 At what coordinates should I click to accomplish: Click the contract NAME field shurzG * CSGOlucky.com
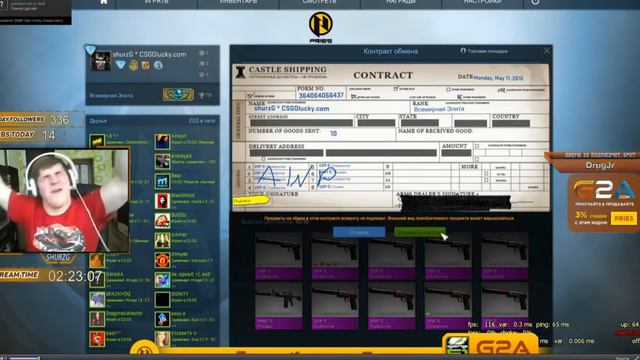(291, 109)
